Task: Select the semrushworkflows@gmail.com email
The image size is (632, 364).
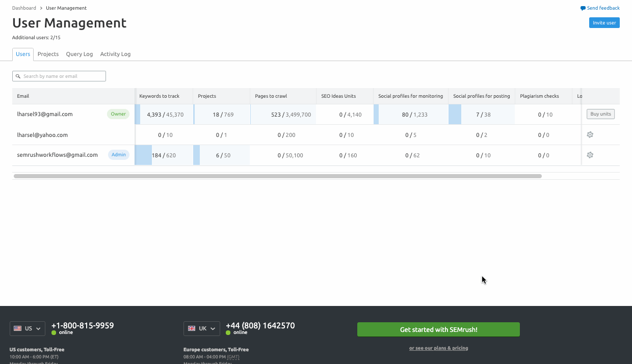Action: tap(57, 155)
